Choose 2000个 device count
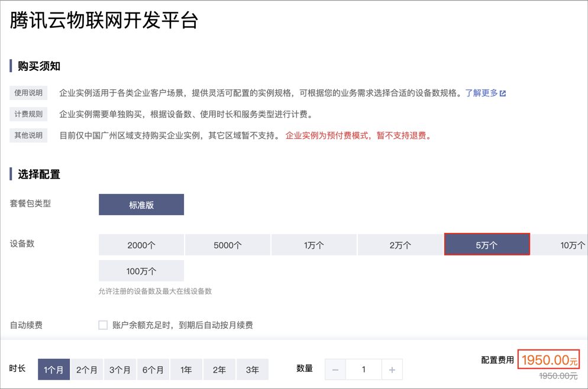This screenshot has width=588, height=389. [x=141, y=245]
